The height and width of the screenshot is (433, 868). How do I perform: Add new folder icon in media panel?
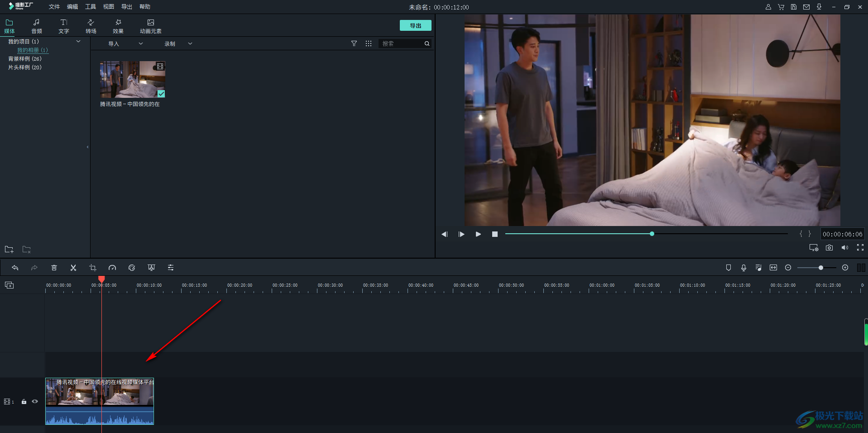(x=9, y=250)
